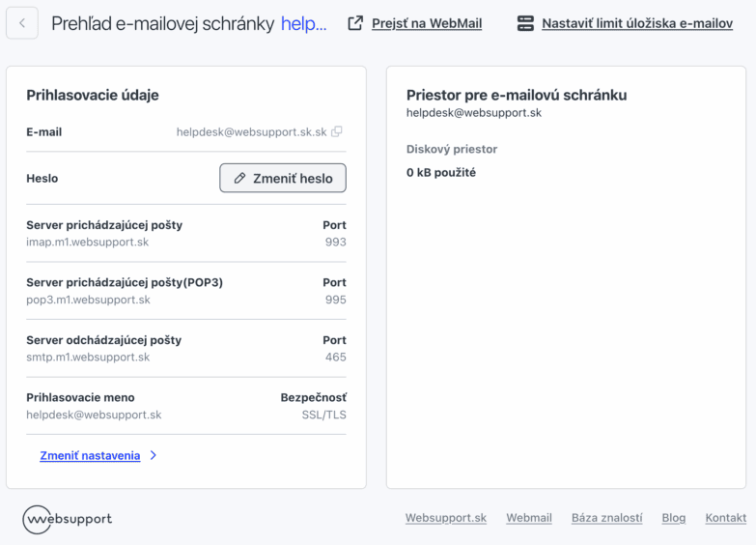The width and height of the screenshot is (756, 545).
Task: Open Nastaviť limit úložiska e-mailov link
Action: pos(637,23)
